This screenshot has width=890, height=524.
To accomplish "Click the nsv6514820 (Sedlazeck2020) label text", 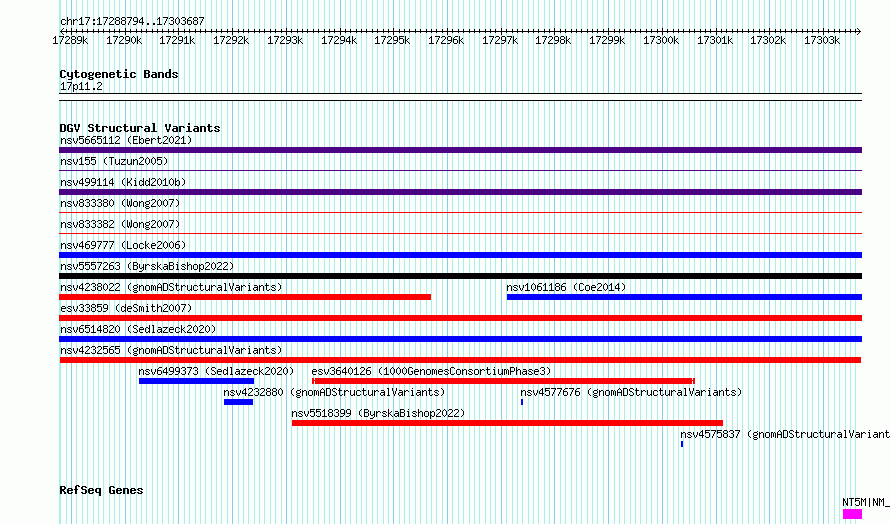I will click(138, 329).
